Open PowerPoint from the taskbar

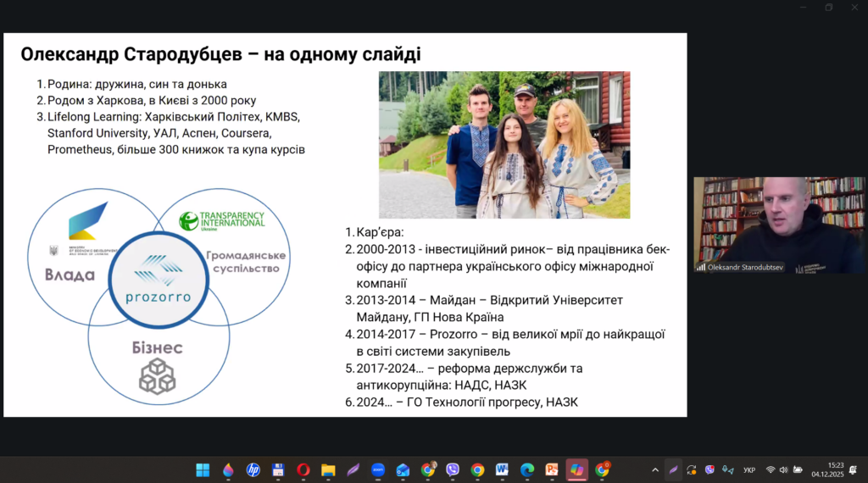552,469
